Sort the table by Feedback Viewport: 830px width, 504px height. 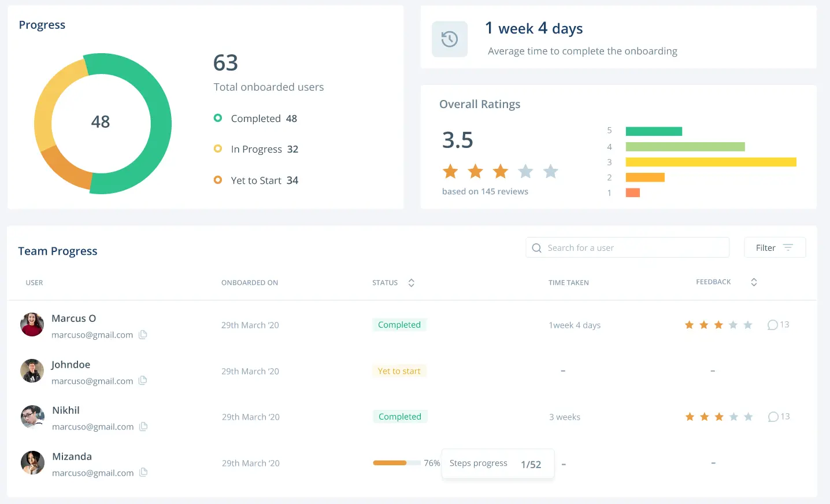click(x=754, y=282)
